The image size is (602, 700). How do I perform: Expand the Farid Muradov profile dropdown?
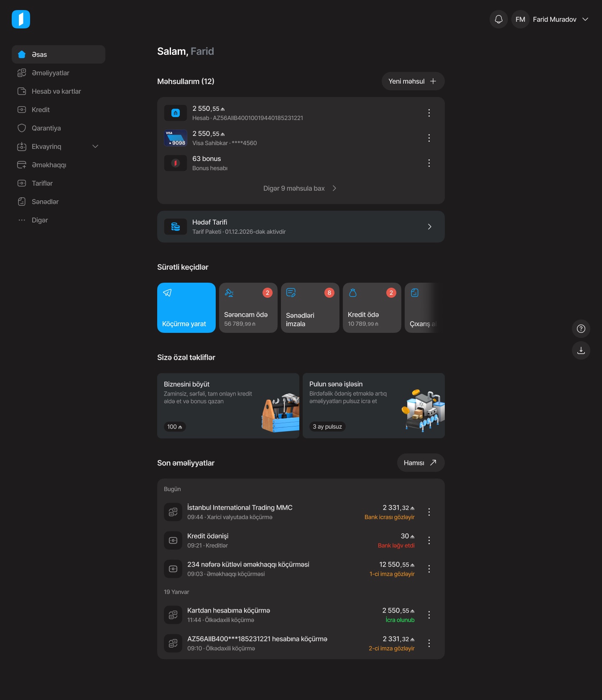[x=585, y=19]
